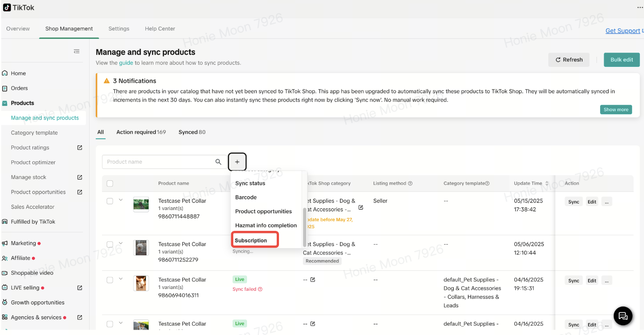Screen dimensions: 644x335
Task: Click the Listing method help icon
Action: point(410,183)
